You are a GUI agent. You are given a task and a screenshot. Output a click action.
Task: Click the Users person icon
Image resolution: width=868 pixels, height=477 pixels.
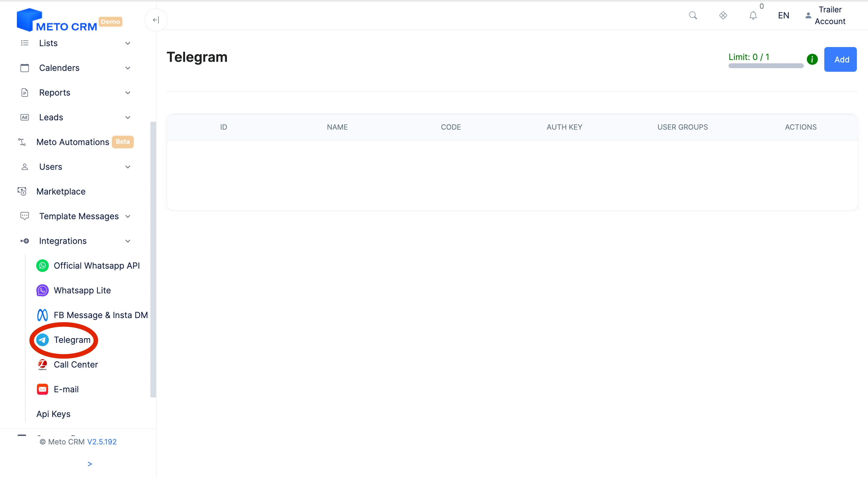(x=25, y=167)
